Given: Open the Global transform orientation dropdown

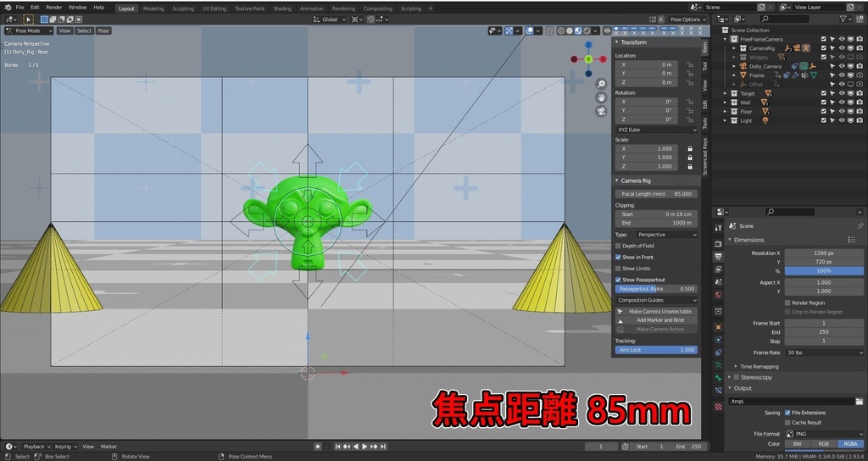Looking at the screenshot, I should (330, 19).
